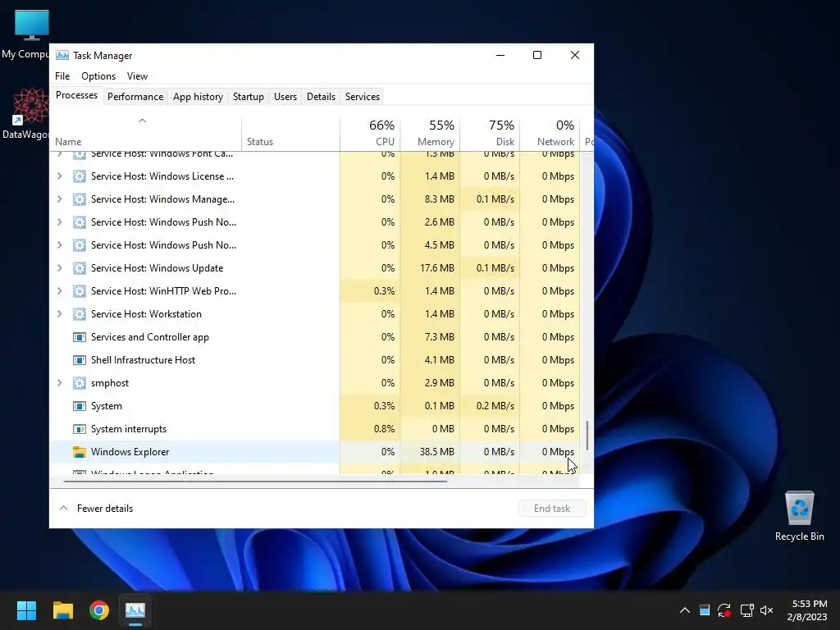Viewport: 840px width, 630px height.
Task: Click the vertical scrollbar thumb
Action: 587,435
